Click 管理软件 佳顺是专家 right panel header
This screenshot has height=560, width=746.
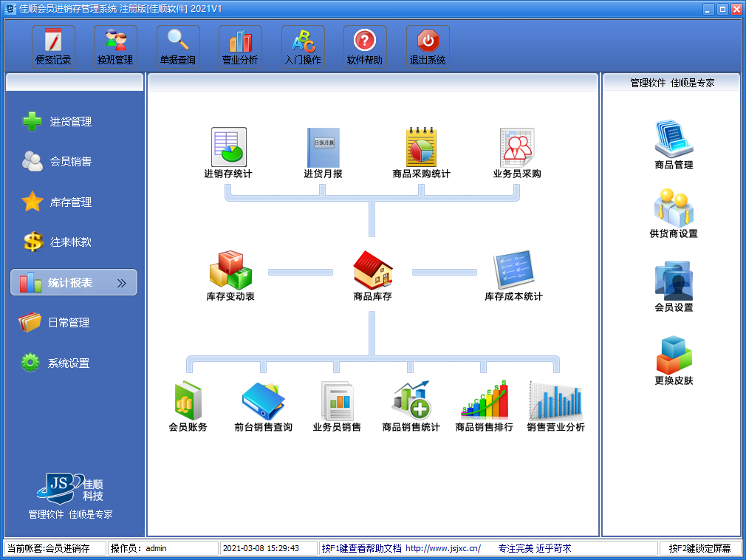click(x=672, y=83)
